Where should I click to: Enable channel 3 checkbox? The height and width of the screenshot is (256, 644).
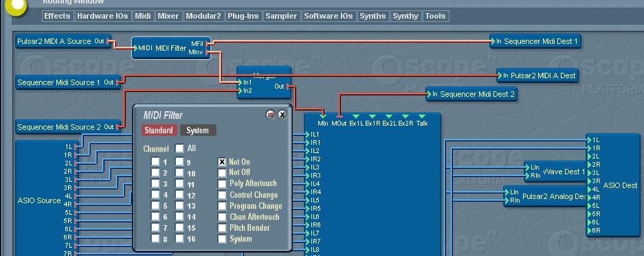click(x=155, y=184)
